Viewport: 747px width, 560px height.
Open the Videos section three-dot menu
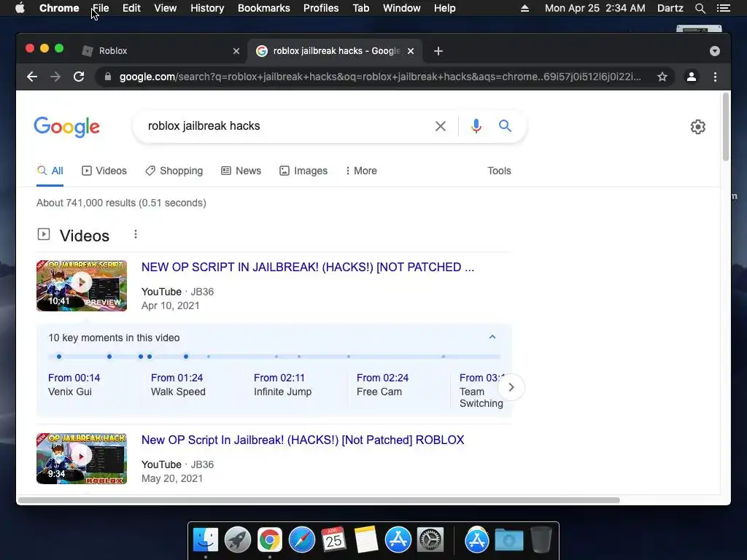pos(136,234)
